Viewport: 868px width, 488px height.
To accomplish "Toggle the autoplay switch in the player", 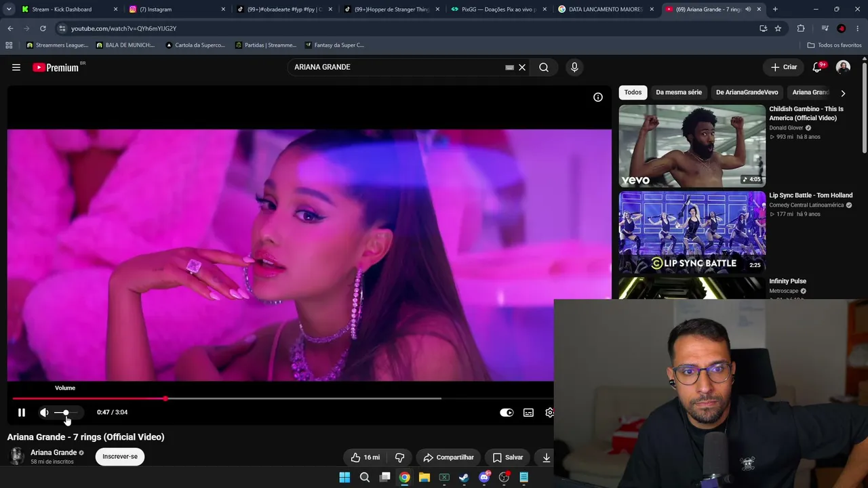I will click(507, 412).
